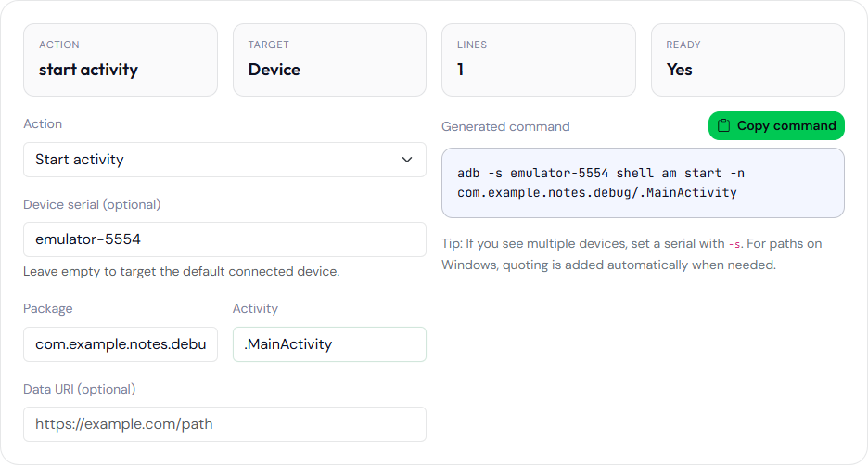
Task: Click into the Package input field
Action: click(121, 344)
